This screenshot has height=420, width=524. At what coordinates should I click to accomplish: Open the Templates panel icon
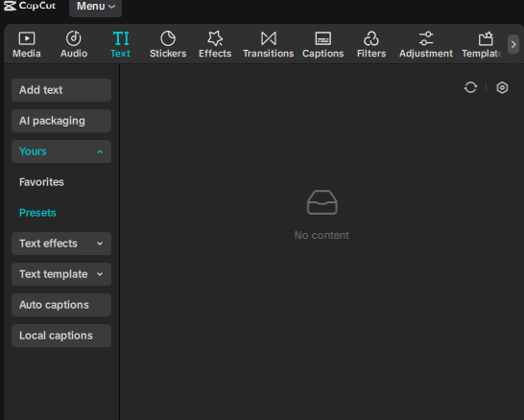click(486, 38)
